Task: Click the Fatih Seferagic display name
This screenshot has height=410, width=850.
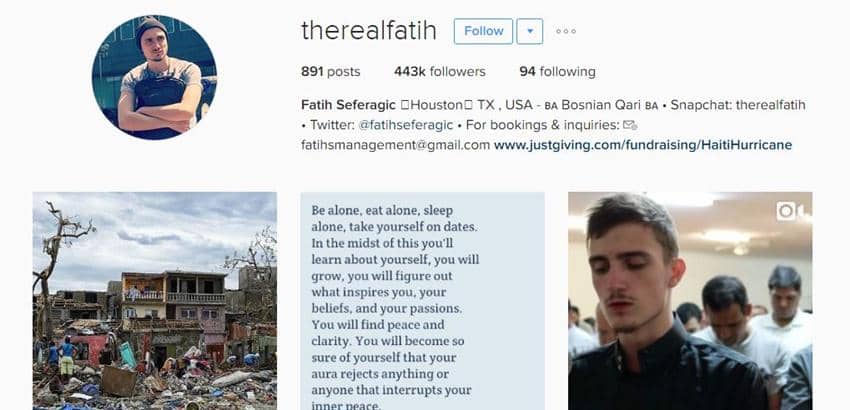Action: point(348,105)
